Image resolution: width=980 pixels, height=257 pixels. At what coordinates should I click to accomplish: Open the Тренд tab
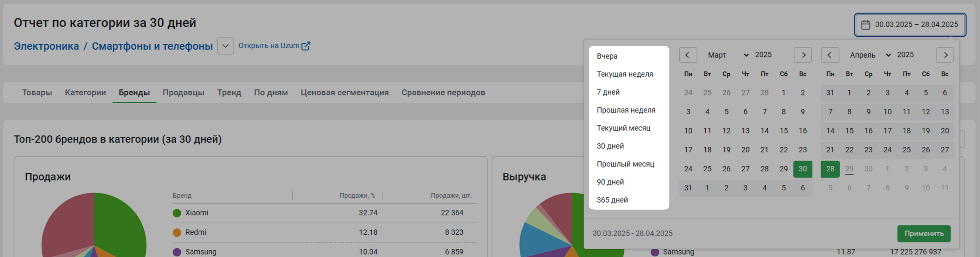229,92
